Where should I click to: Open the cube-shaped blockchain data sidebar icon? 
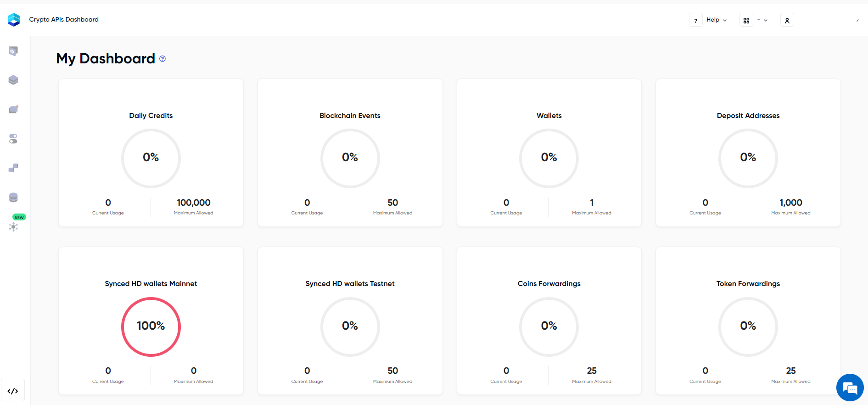tap(13, 80)
